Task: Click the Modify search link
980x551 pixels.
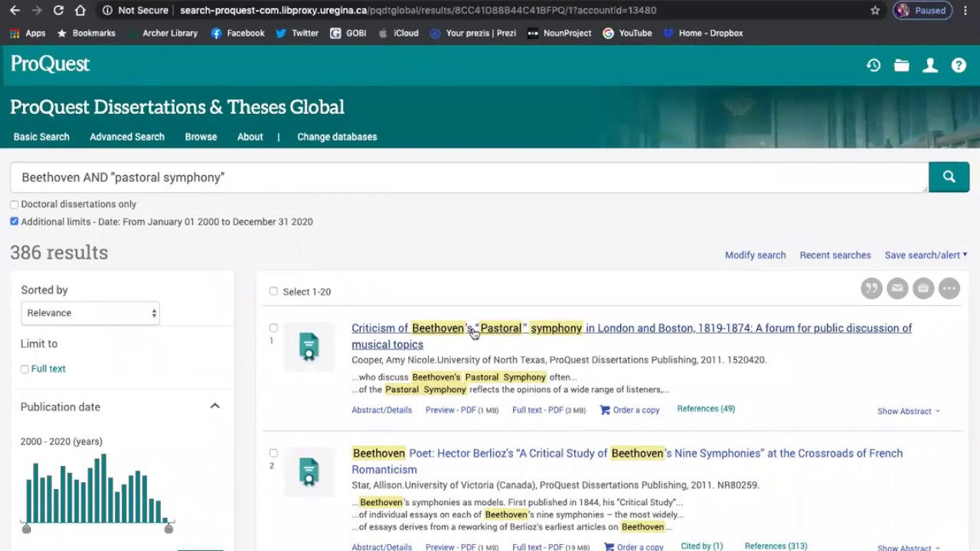Action: (x=755, y=255)
